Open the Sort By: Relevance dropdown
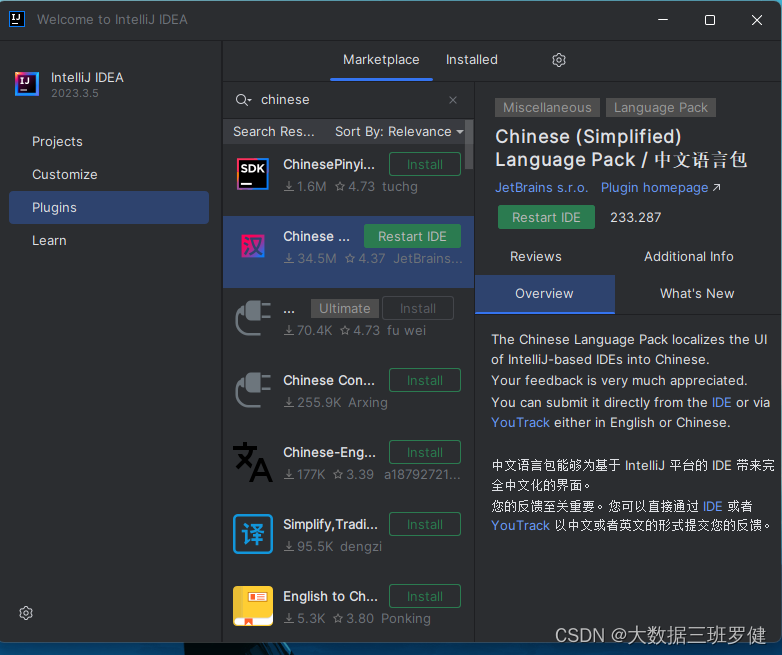The width and height of the screenshot is (782, 655). point(399,132)
